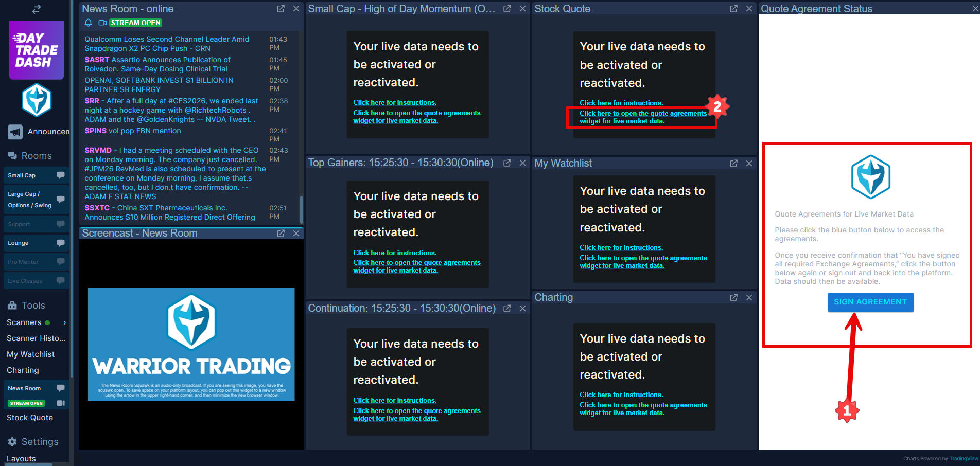Click the $RVMD ticker in the news feed
The image size is (980, 466).
click(x=98, y=150)
